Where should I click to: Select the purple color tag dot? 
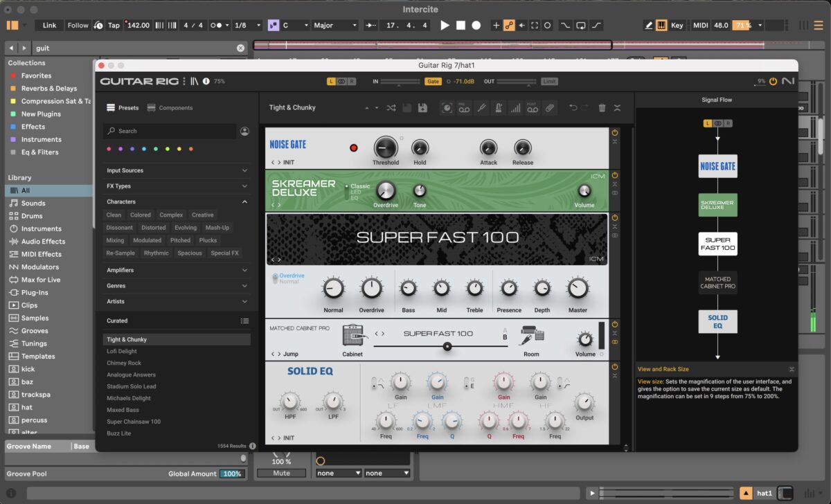[120, 149]
